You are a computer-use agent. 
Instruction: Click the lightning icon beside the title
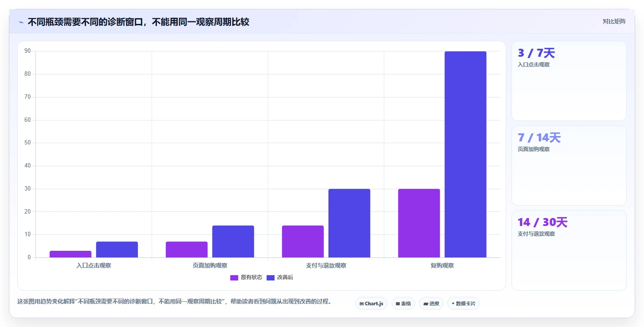click(x=21, y=22)
